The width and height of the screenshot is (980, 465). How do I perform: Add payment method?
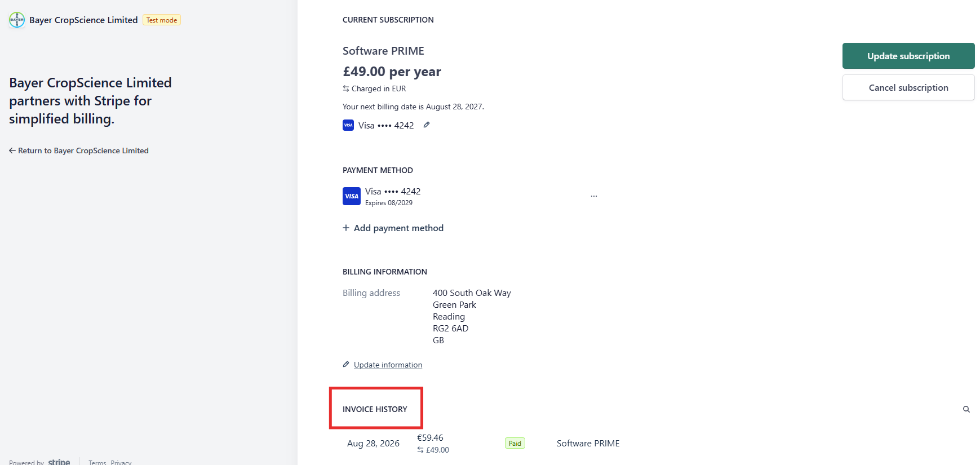click(398, 228)
